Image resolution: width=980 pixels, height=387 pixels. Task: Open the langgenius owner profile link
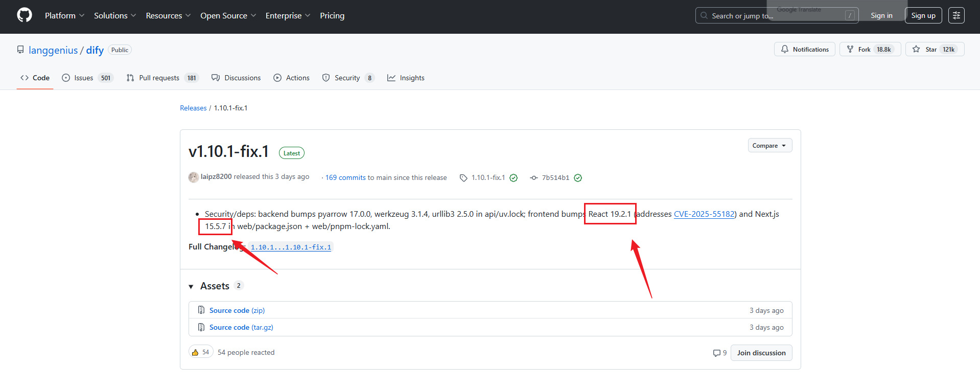(x=53, y=50)
